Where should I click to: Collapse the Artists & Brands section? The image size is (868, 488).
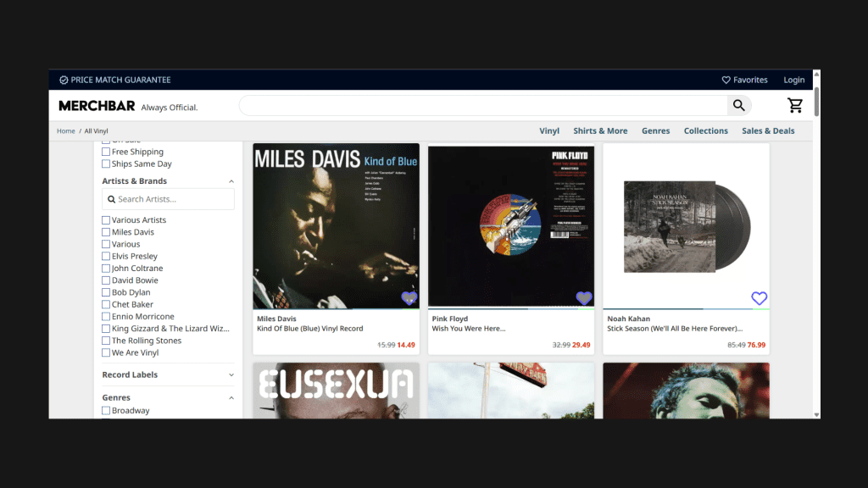click(231, 181)
